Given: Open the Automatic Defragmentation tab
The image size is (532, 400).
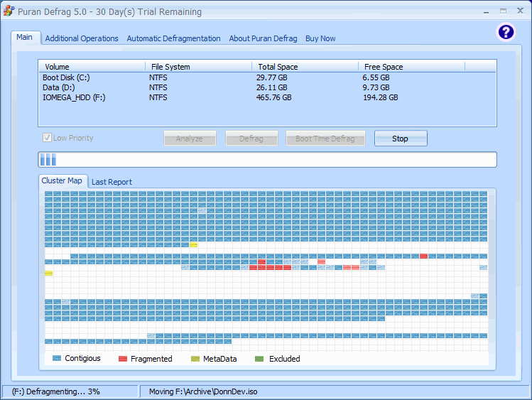Looking at the screenshot, I should point(174,38).
